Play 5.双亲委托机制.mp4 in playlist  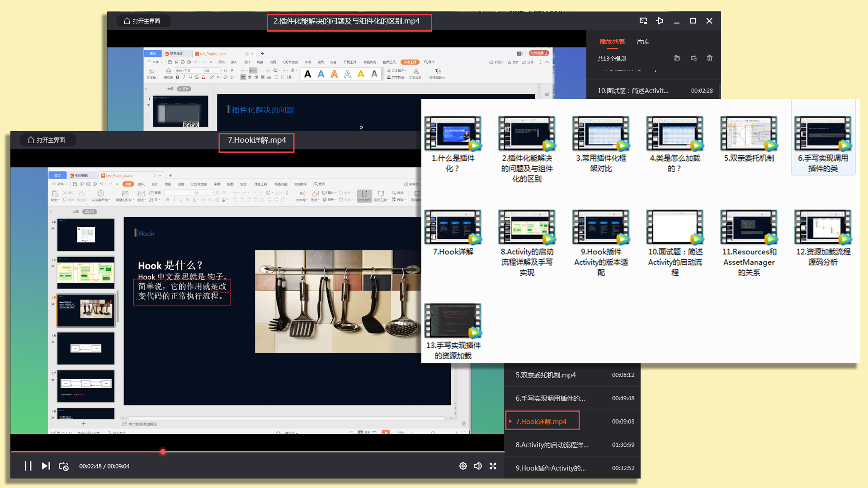tap(572, 375)
